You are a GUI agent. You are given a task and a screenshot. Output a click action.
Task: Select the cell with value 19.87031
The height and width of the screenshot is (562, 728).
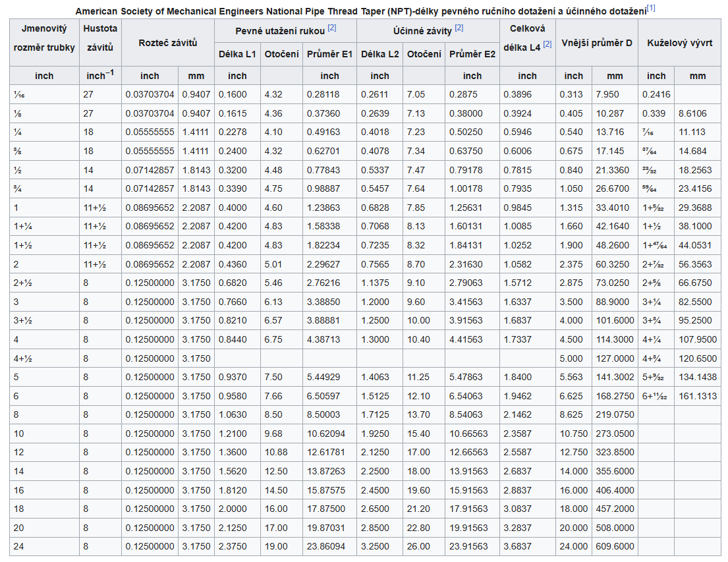[x=329, y=528]
